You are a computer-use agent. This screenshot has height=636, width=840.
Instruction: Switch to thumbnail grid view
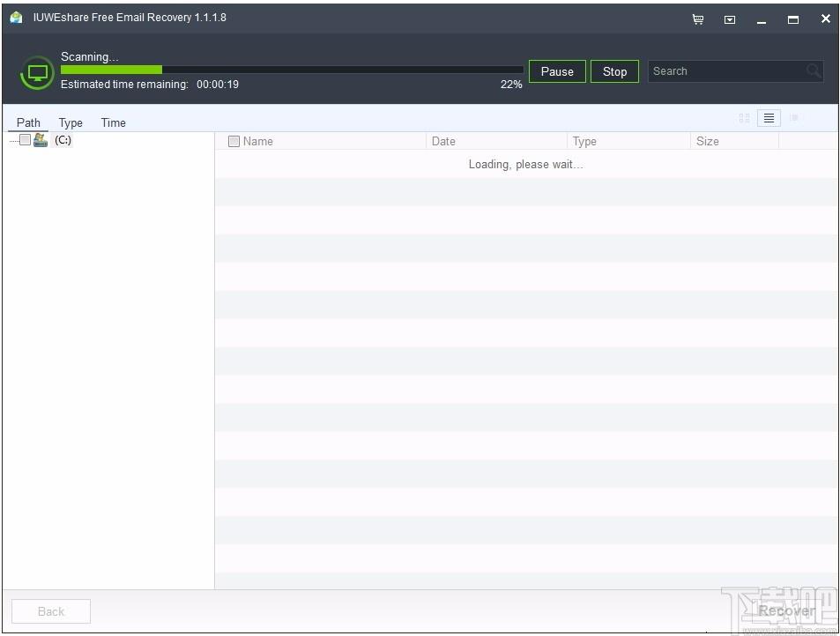click(x=744, y=118)
